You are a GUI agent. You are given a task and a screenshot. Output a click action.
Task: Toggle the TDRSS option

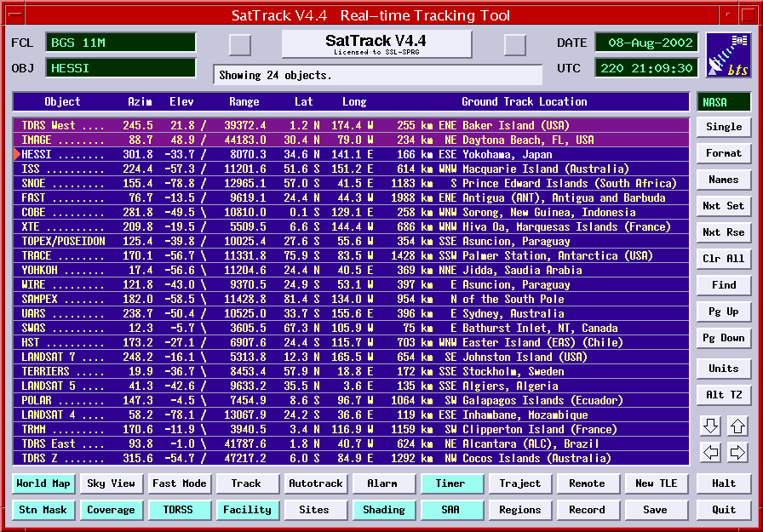179,510
